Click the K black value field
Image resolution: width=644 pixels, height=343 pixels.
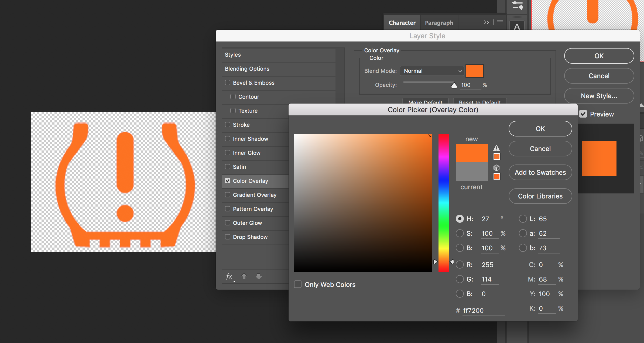[x=547, y=308]
